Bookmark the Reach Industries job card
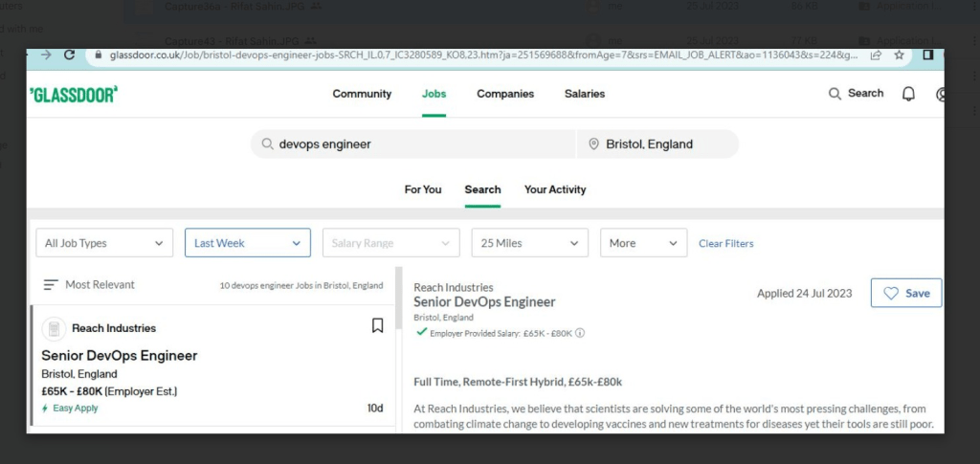Screen dimensions: 980x464 [x=377, y=325]
